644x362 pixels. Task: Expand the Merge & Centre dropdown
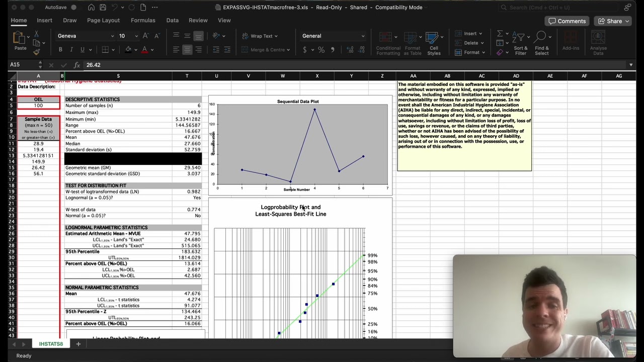(x=288, y=50)
